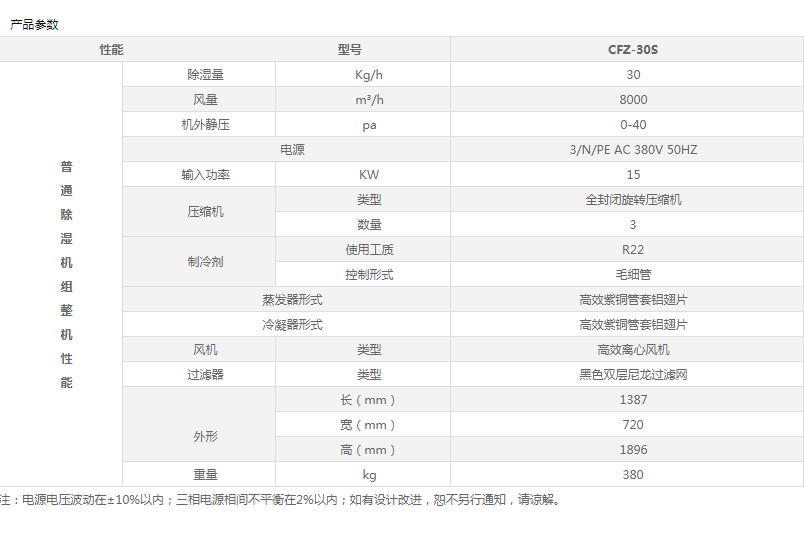Select the 性能 column header cell

(x=111, y=49)
